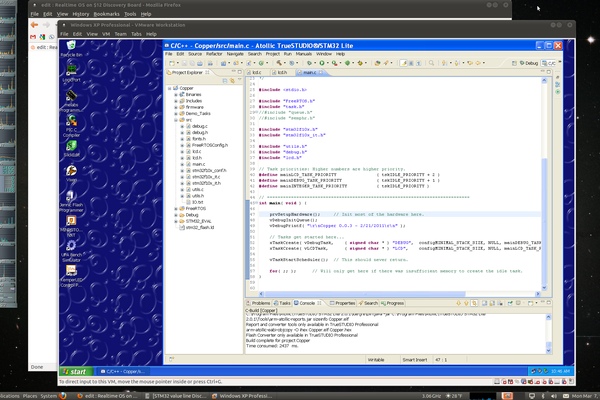The width and height of the screenshot is (600, 400).
Task: Collapse the Copper project tree node
Action: coord(170,88)
